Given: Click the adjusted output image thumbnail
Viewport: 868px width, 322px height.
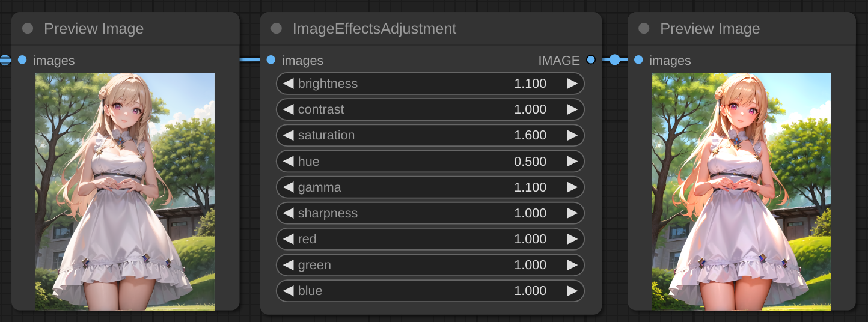Looking at the screenshot, I should click(741, 191).
